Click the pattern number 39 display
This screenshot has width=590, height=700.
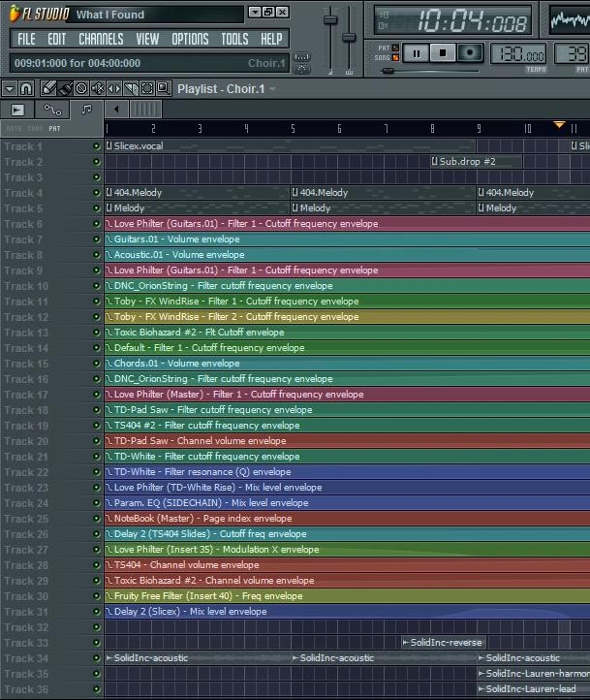click(573, 54)
